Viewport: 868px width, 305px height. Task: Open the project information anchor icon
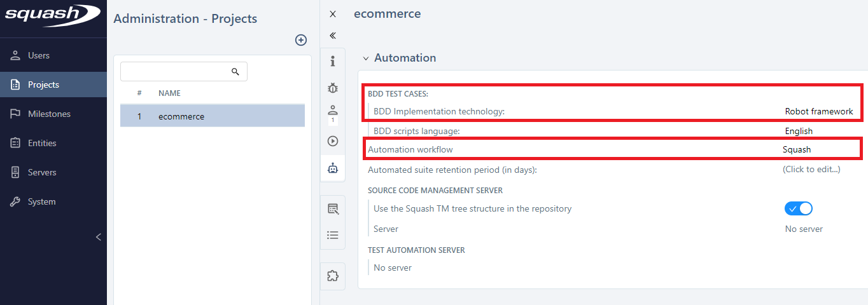tap(332, 62)
